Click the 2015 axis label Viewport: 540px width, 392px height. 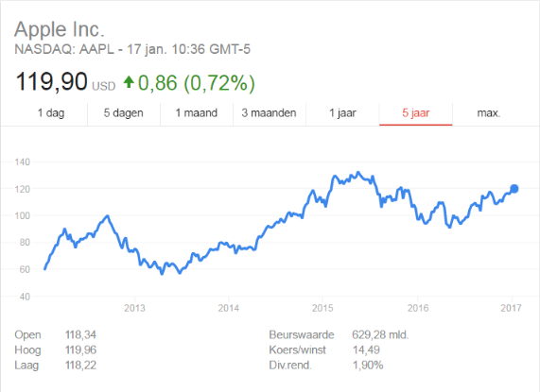[x=322, y=308]
